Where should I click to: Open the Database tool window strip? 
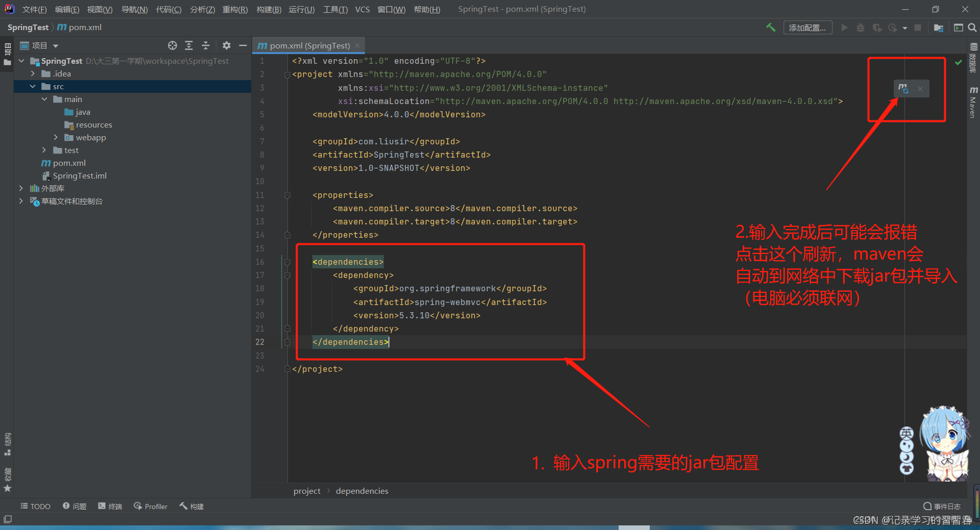pyautogui.click(x=973, y=57)
